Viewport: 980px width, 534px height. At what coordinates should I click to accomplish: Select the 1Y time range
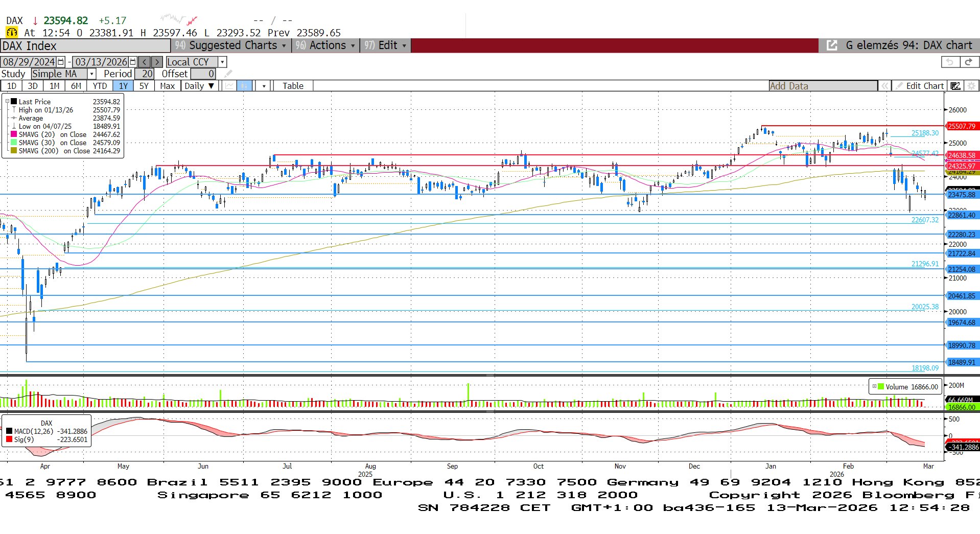click(x=123, y=86)
